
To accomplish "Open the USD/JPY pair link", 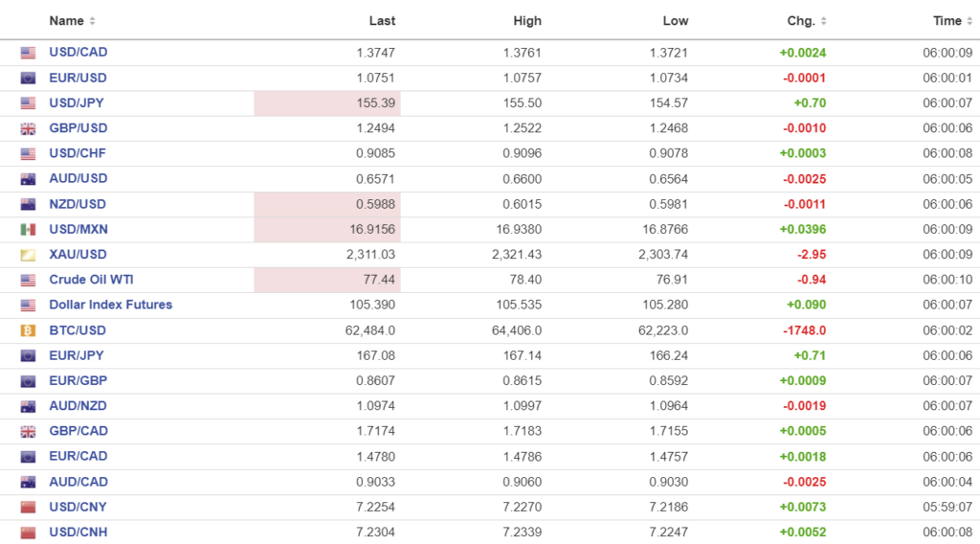I will click(78, 102).
